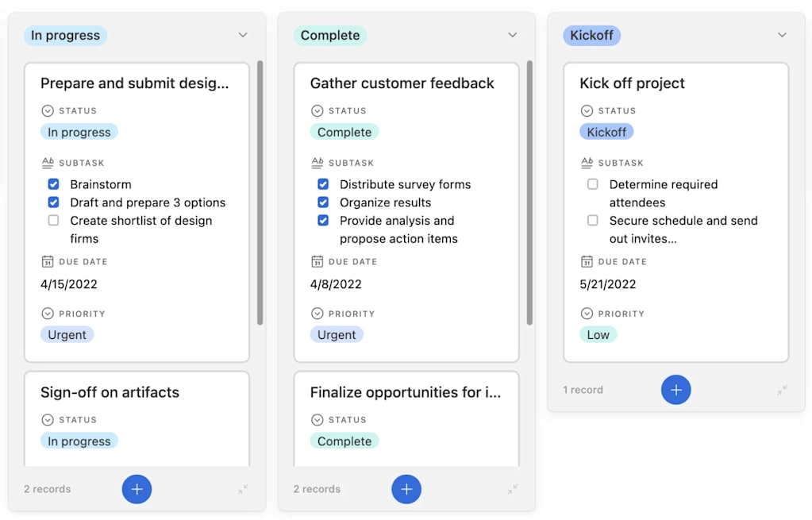
Task: Check Secure schedule and send out invites
Action: tap(592, 220)
